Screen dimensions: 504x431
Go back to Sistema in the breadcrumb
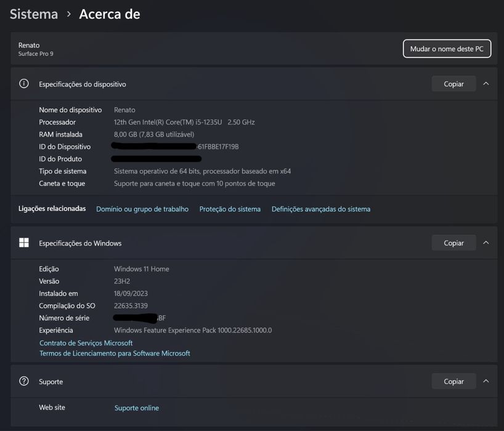point(34,14)
